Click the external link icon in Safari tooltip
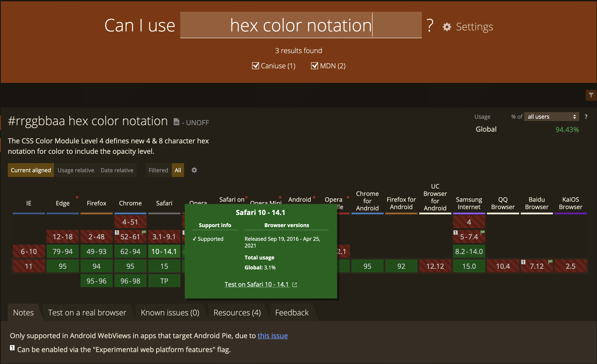 tap(295, 285)
